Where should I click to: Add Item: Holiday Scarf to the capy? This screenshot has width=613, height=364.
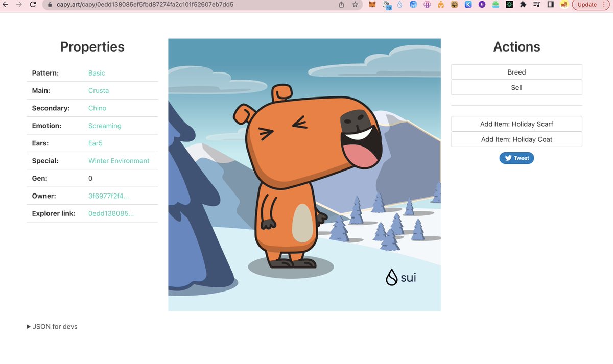coord(516,124)
